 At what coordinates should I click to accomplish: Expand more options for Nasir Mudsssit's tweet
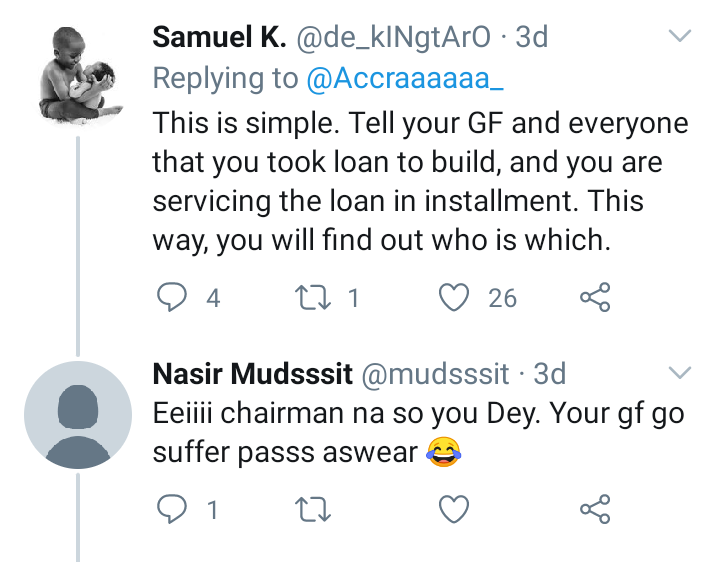point(679,374)
